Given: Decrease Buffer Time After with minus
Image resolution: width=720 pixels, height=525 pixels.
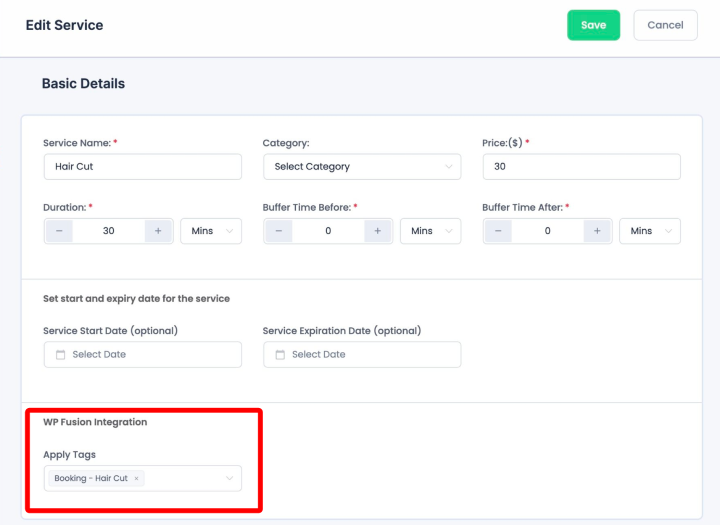Looking at the screenshot, I should click(x=498, y=231).
